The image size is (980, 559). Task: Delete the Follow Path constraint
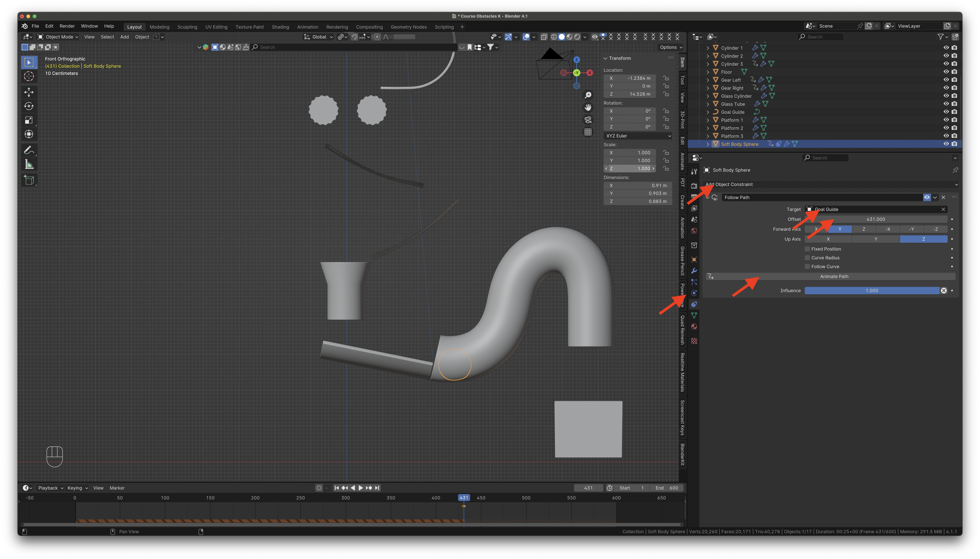943,197
